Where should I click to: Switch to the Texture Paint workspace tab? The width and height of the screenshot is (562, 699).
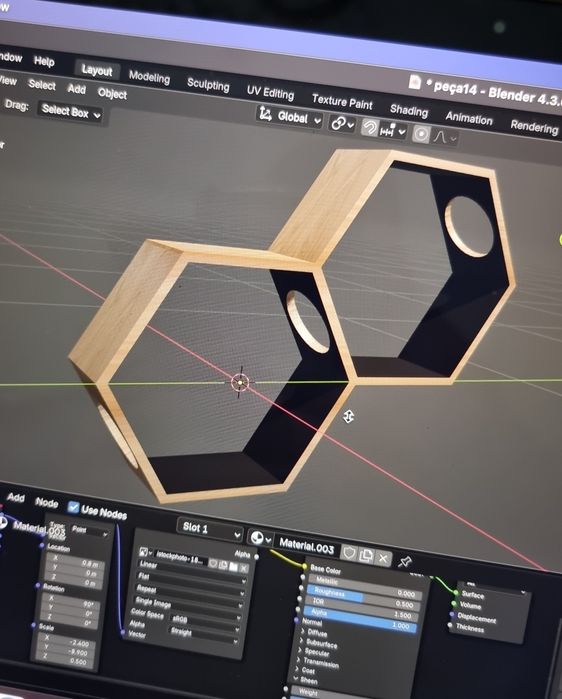click(x=342, y=102)
